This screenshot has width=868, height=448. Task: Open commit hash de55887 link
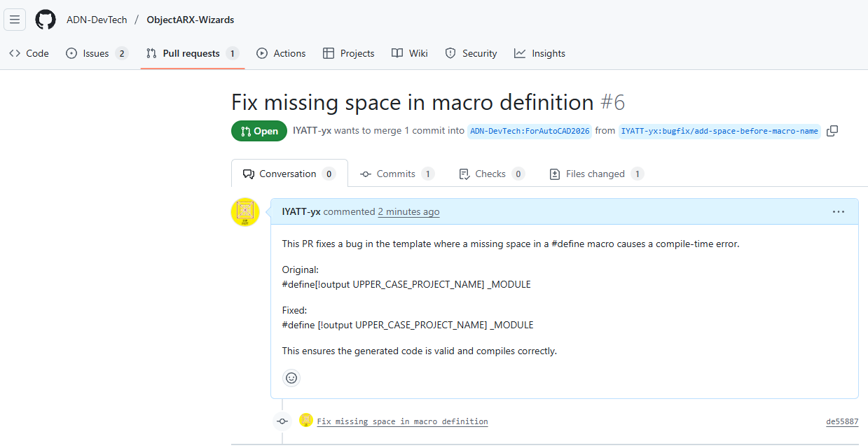(x=842, y=421)
